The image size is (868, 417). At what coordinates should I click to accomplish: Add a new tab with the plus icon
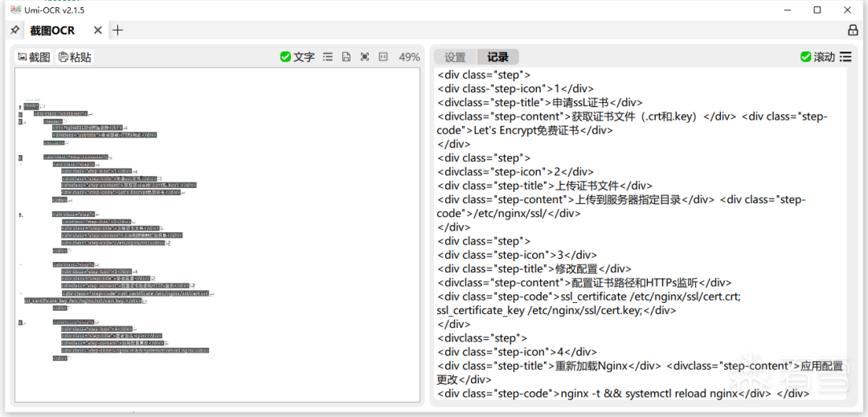[118, 31]
